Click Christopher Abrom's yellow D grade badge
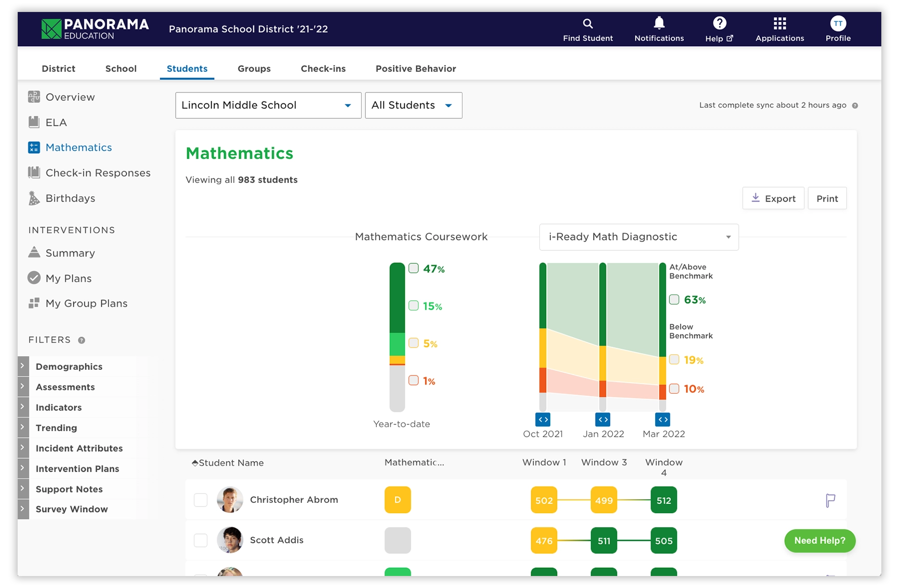899x588 pixels. pyautogui.click(x=398, y=500)
